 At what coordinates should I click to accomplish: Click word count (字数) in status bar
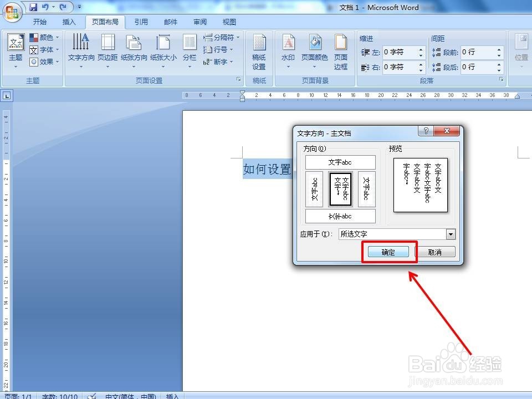pyautogui.click(x=60, y=396)
